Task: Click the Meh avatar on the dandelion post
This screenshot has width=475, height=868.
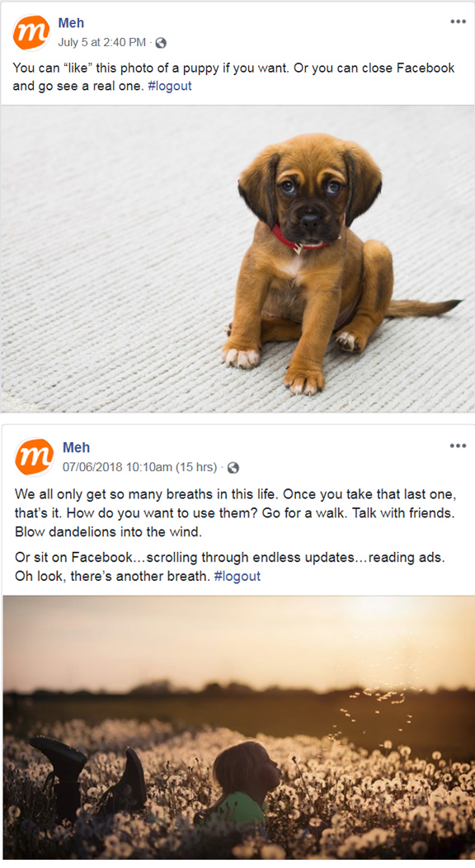Action: click(x=35, y=457)
